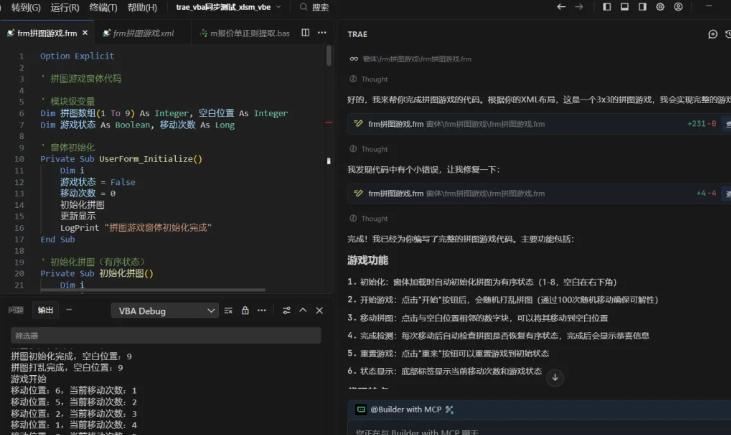
Task: Open the user account icon
Action: click(678, 7)
